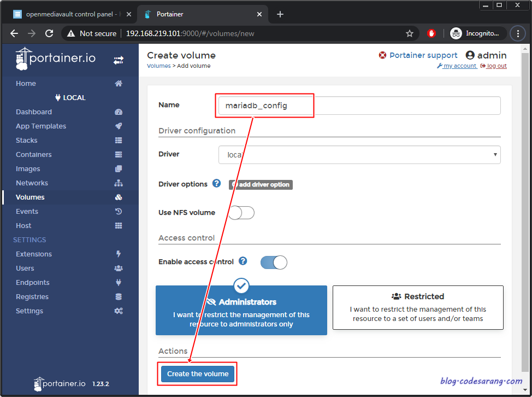Click the add driver option button
Viewport: 532px width, 397px height.
[x=261, y=185]
